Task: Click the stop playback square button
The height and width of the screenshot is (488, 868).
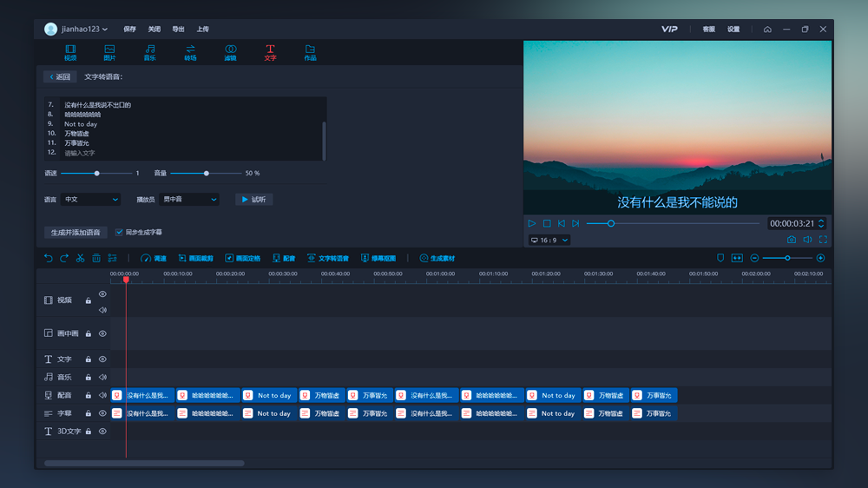Action: click(x=547, y=223)
